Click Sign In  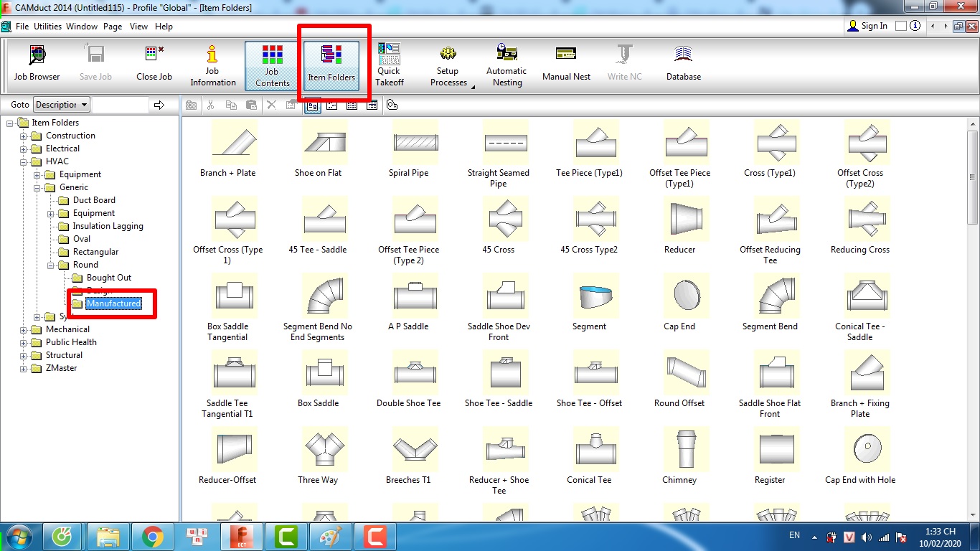point(867,26)
